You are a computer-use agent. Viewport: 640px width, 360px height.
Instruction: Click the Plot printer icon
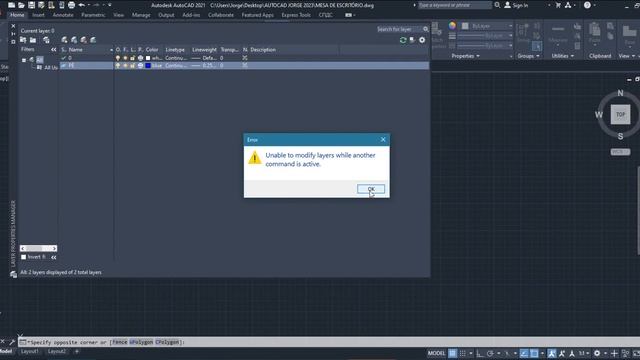[71, 5]
